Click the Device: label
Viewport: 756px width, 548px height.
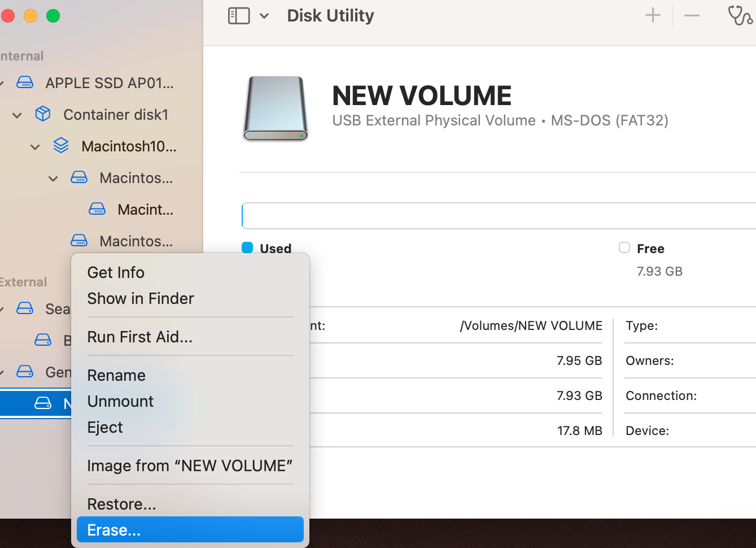(647, 430)
